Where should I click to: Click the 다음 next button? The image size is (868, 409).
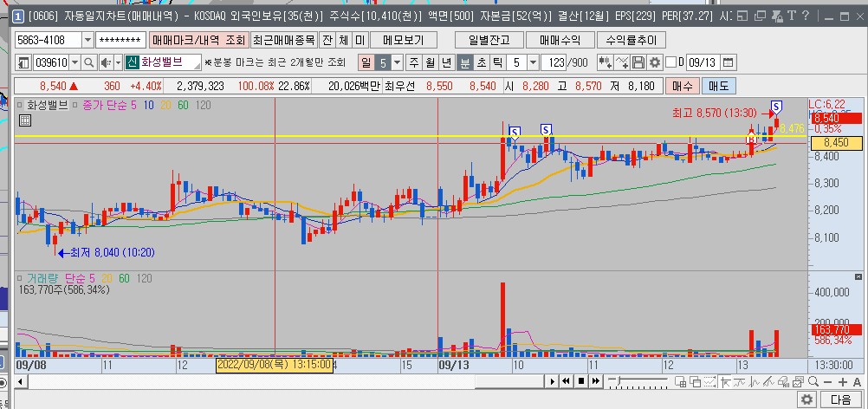(841, 399)
